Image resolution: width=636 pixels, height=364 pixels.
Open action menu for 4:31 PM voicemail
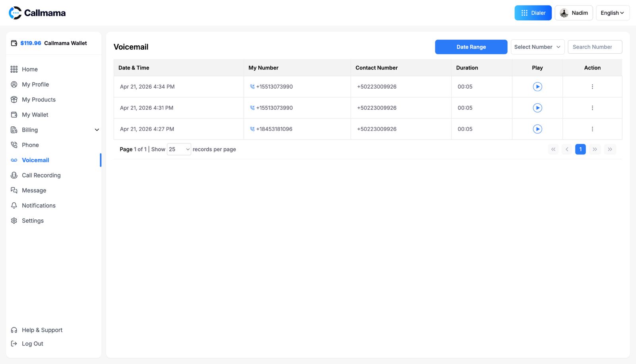click(x=592, y=108)
